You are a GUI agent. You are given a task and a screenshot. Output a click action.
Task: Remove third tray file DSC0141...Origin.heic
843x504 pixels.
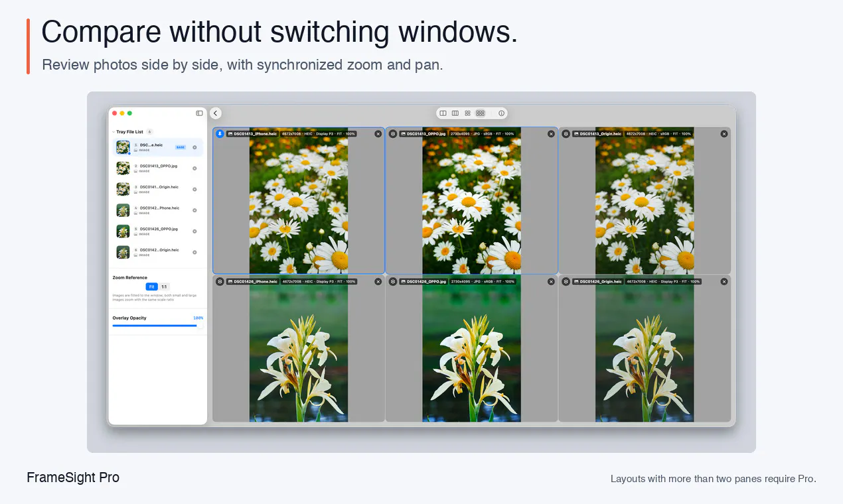194,189
